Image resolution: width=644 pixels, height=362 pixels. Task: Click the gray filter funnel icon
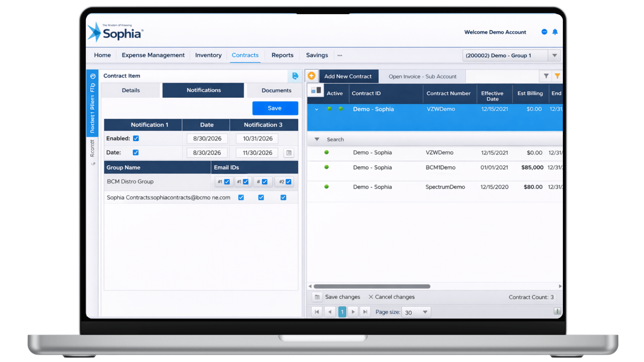click(x=546, y=76)
